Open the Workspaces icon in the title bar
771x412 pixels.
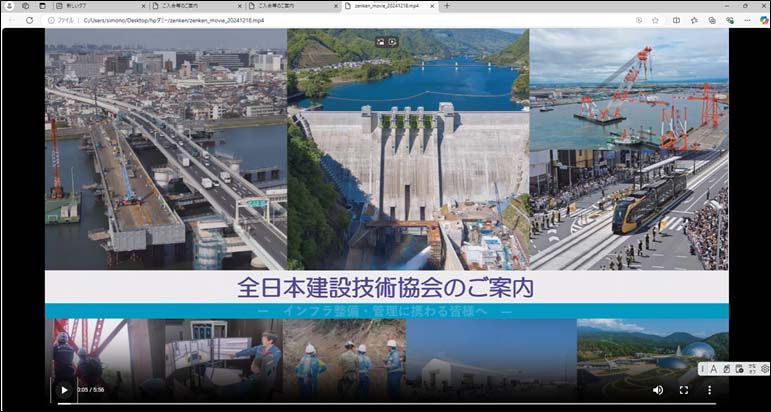(26, 6)
